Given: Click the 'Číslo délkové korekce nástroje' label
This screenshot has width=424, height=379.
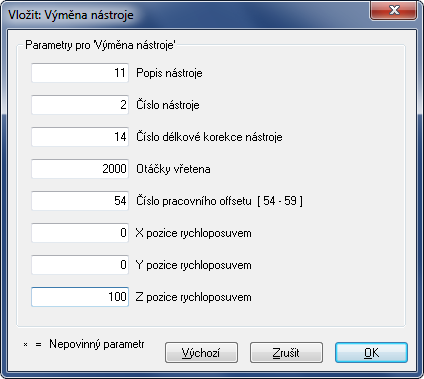Looking at the screenshot, I should click(x=209, y=137).
